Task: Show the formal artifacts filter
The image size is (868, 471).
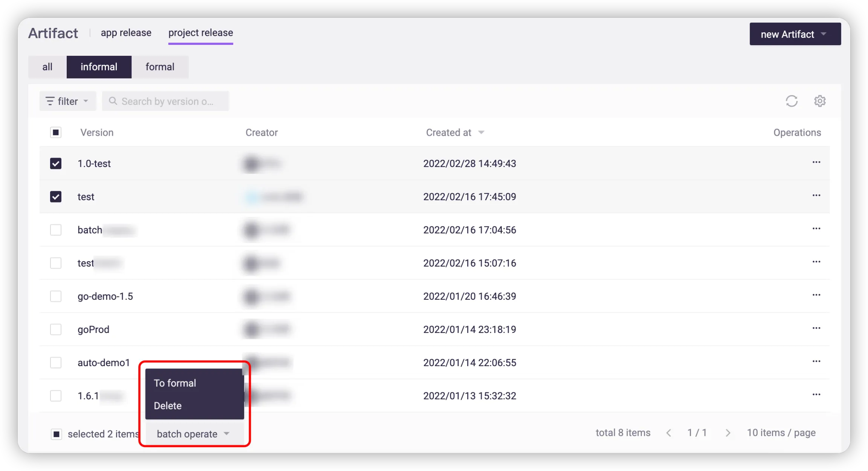Action: pyautogui.click(x=160, y=67)
